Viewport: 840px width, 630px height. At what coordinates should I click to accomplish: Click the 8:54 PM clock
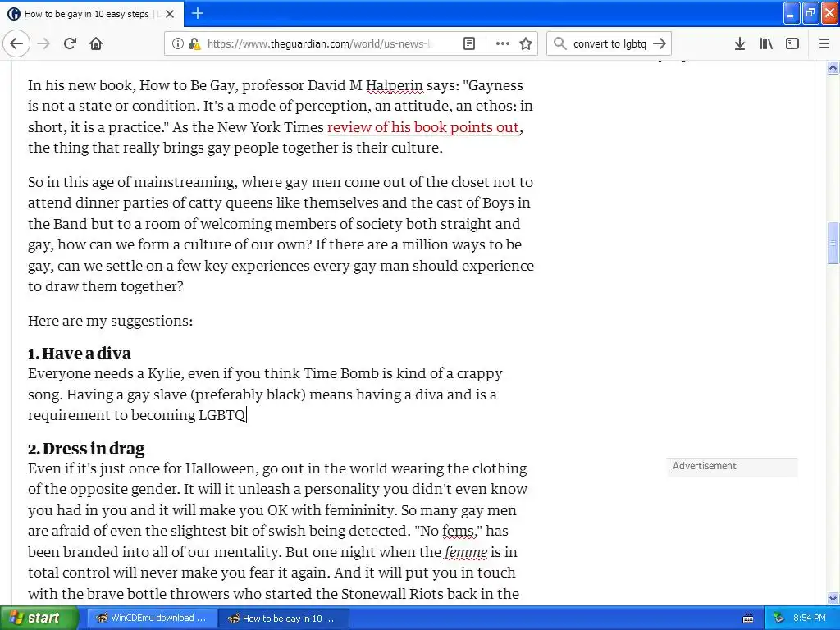pyautogui.click(x=810, y=619)
